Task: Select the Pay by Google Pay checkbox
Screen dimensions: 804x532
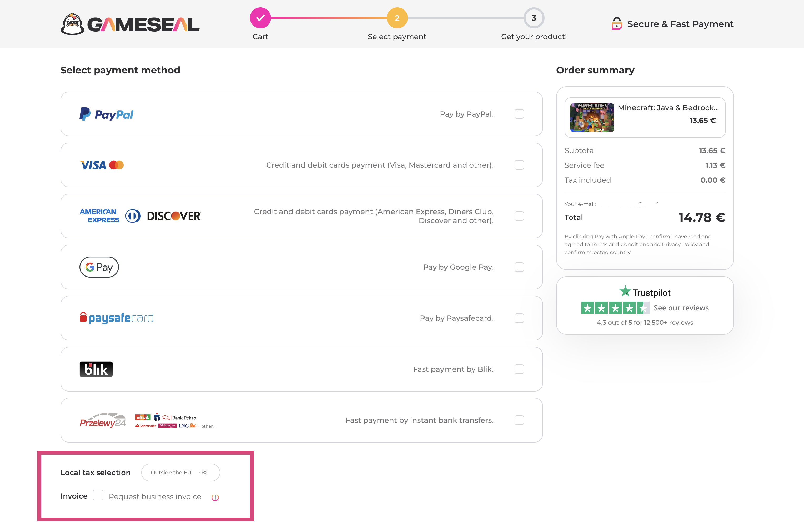Action: (519, 267)
